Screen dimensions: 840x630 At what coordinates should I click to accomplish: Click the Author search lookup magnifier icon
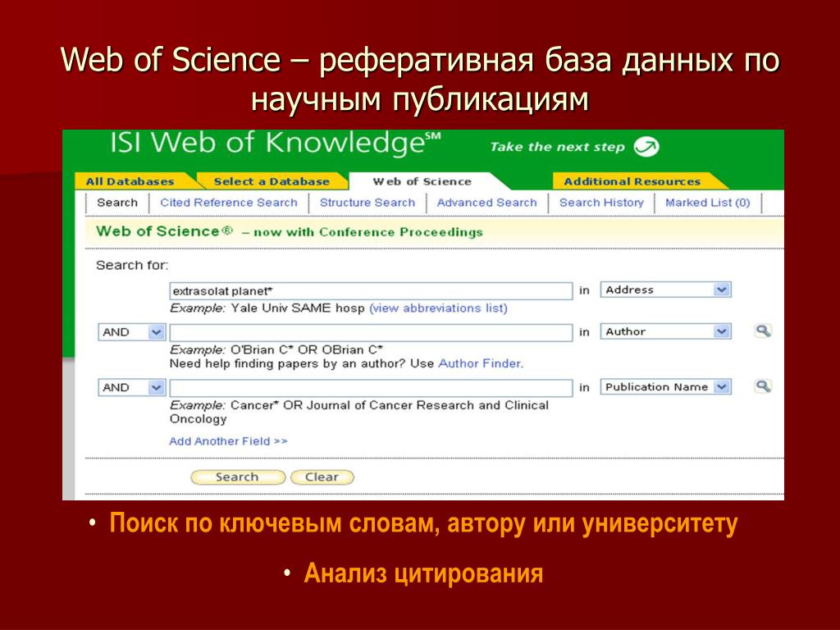763,331
